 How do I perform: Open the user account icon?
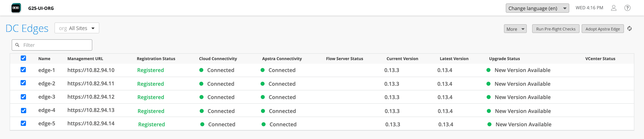[614, 8]
